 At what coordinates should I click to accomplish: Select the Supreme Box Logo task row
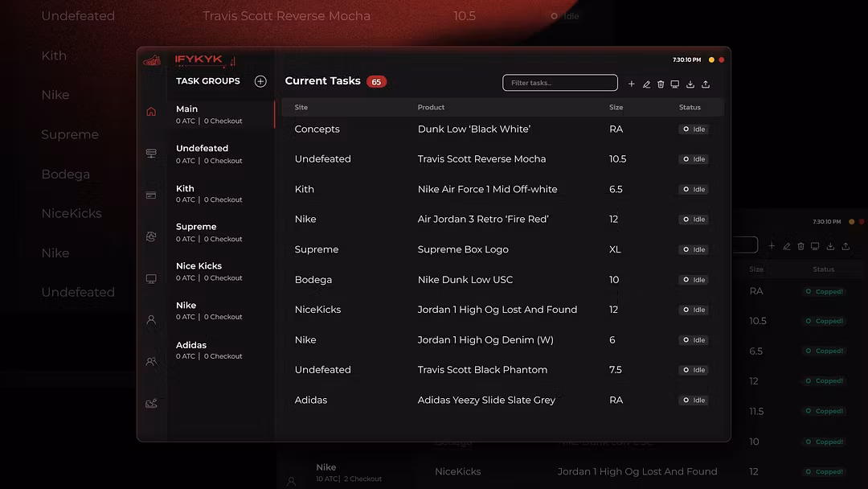[463, 249]
